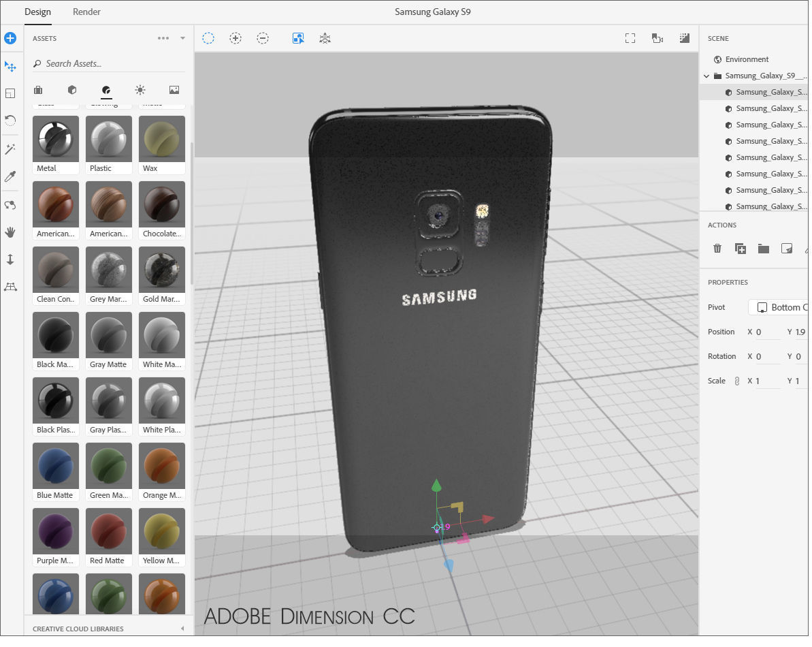
Task: Apply the Yellow Matte material swatch
Action: 161,537
